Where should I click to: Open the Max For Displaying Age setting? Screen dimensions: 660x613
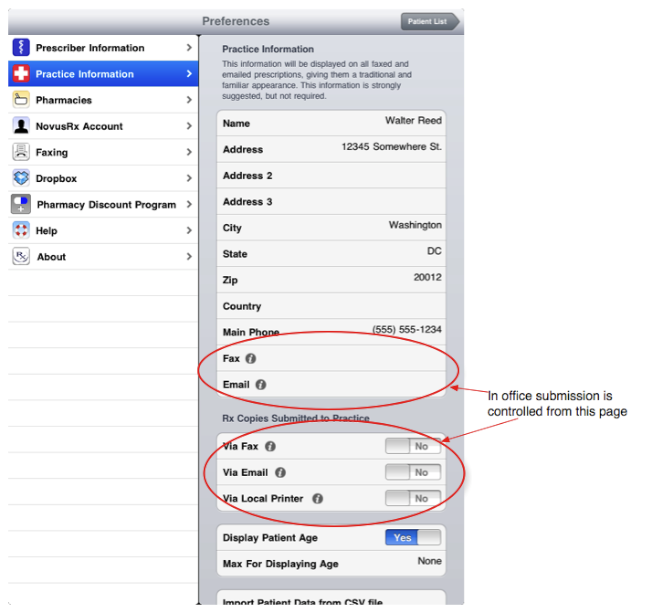(331, 563)
